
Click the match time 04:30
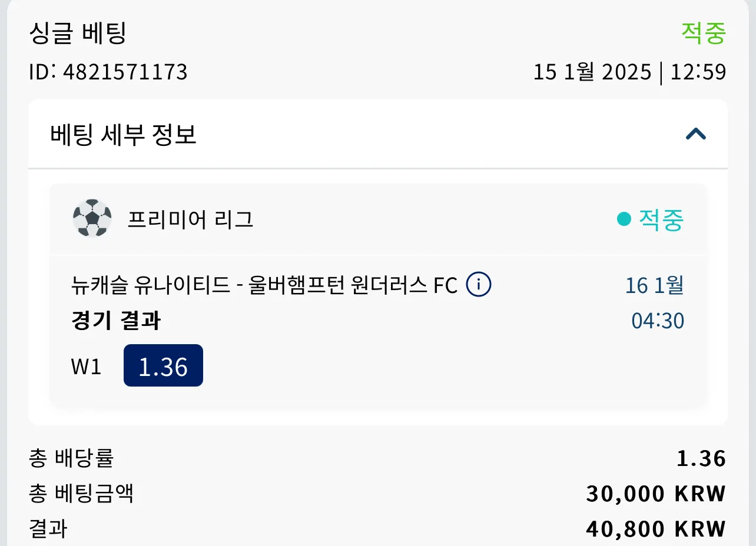pyautogui.click(x=658, y=321)
